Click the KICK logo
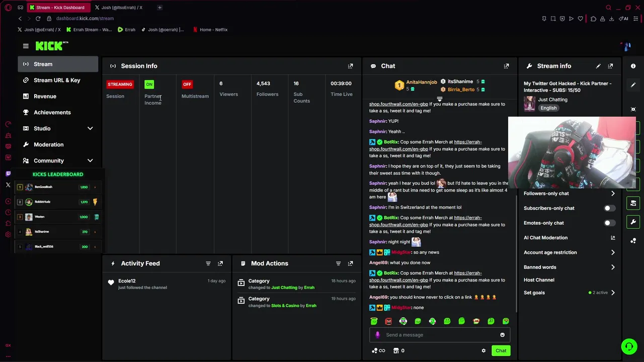644x362 pixels. pos(52,46)
